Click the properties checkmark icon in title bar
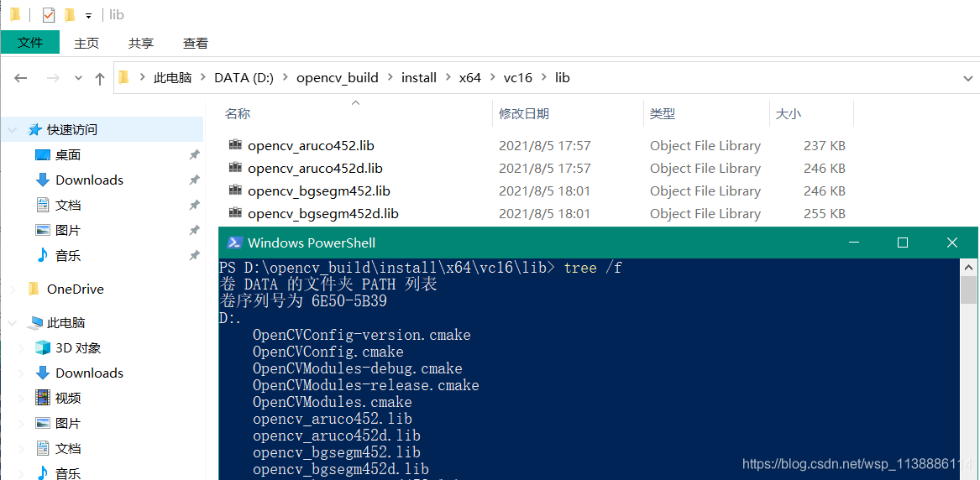980x480 pixels. coord(49,14)
